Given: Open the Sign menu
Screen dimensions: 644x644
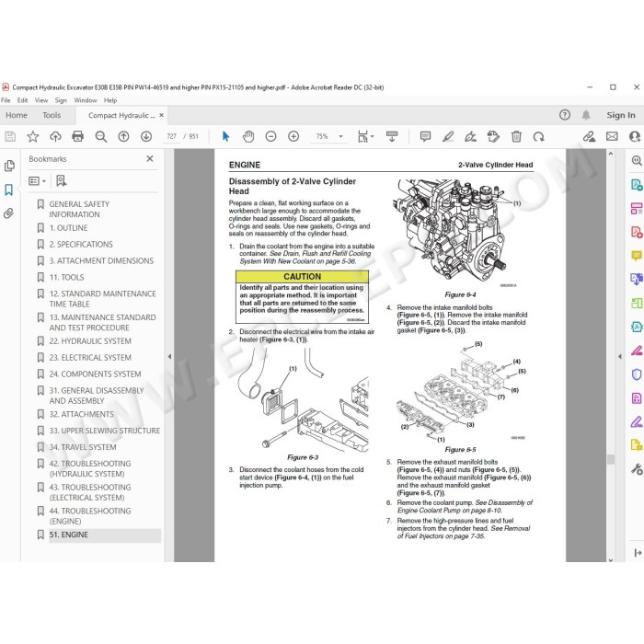Looking at the screenshot, I should pyautogui.click(x=61, y=100).
